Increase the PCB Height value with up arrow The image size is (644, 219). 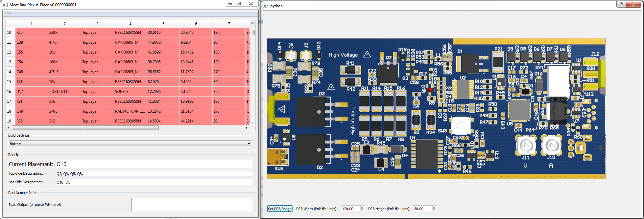tap(434, 207)
